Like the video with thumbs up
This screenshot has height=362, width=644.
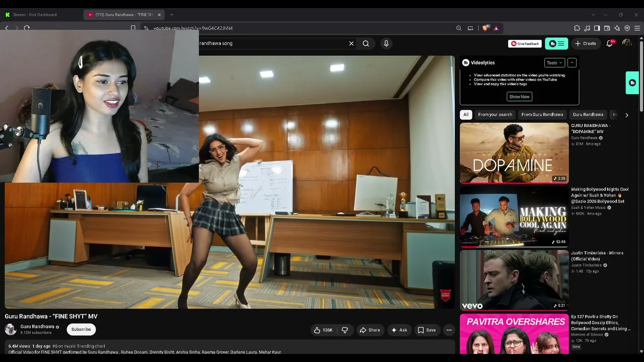coord(323,330)
